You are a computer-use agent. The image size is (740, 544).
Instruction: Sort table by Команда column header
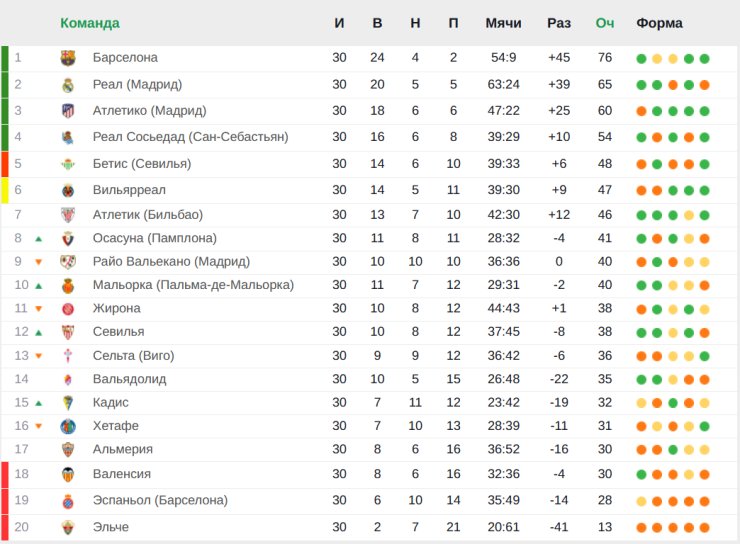tap(89, 23)
